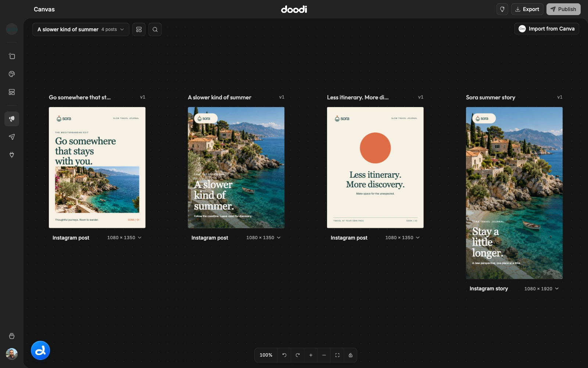
Task: Select the 'A slower kind of summer' design thumbnail
Action: 236,167
